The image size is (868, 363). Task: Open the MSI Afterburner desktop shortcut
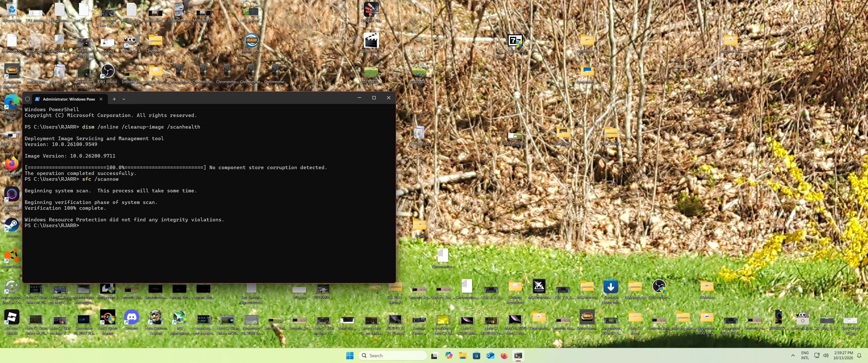click(179, 322)
